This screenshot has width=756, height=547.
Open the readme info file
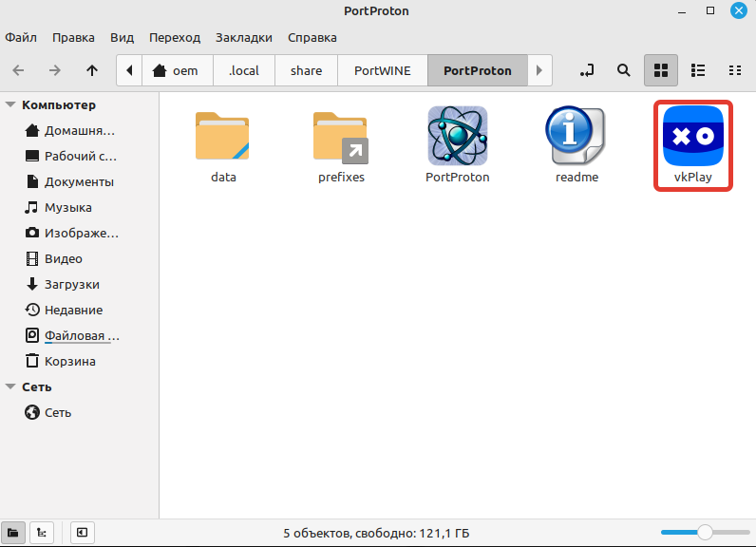(x=576, y=136)
